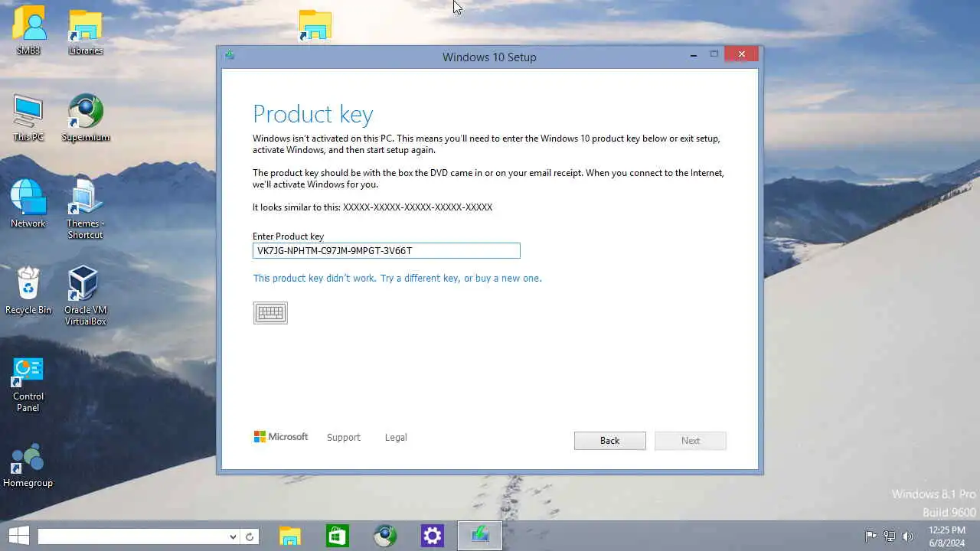
Task: Click the greyed-out Next button
Action: coord(690,441)
